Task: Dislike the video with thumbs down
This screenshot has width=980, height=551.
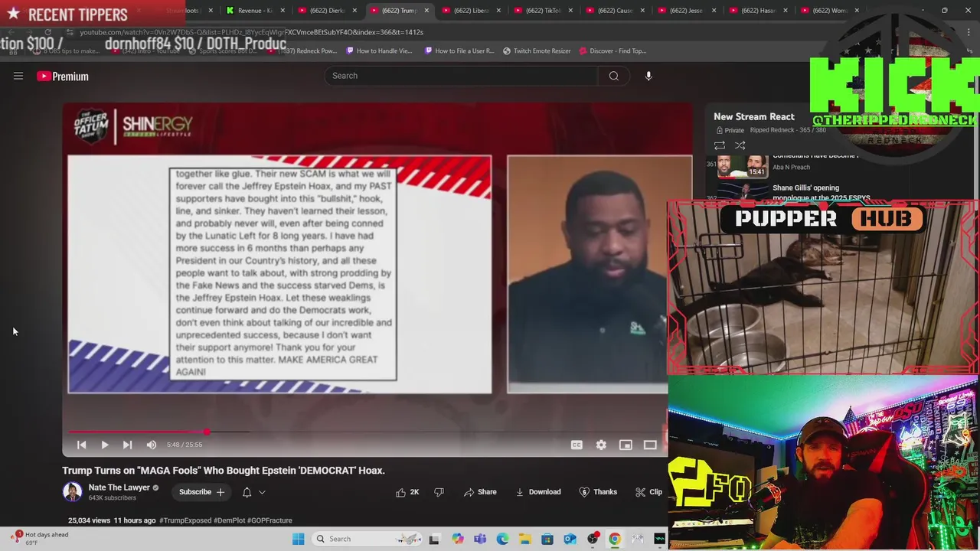Action: click(x=439, y=492)
